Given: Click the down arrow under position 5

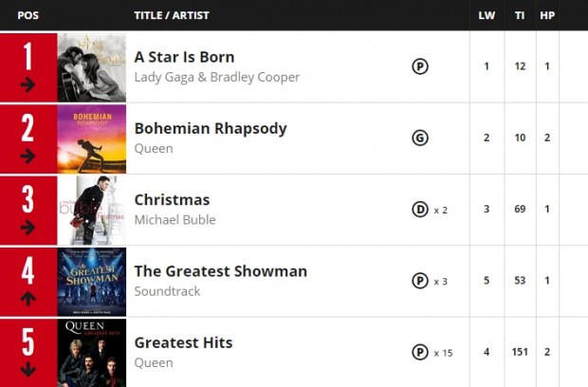Looking at the screenshot, I should [28, 370].
